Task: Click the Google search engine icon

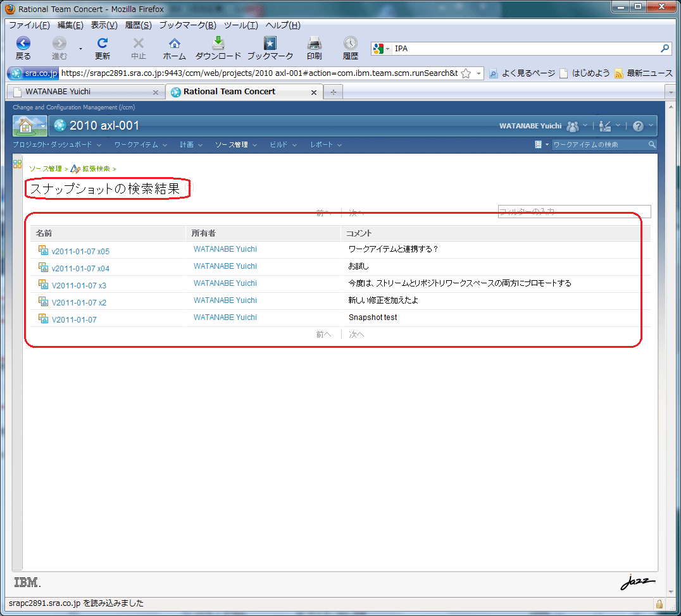Action: (x=378, y=49)
